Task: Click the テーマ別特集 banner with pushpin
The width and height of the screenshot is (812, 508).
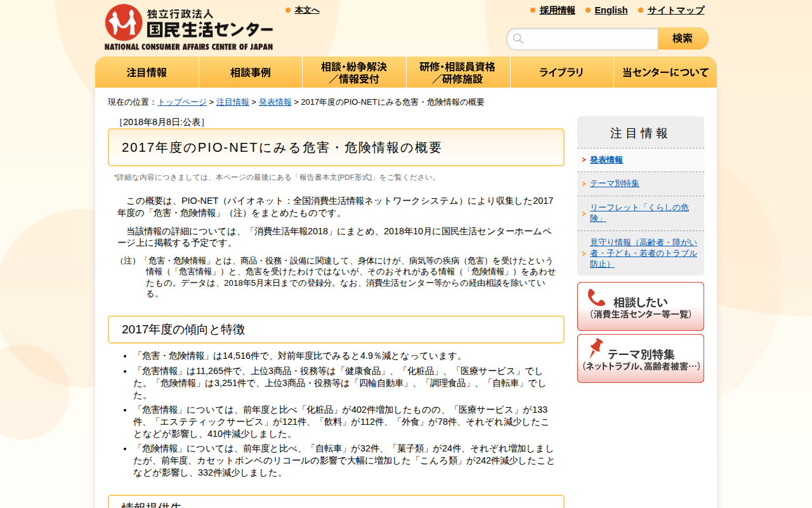Action: click(x=641, y=358)
